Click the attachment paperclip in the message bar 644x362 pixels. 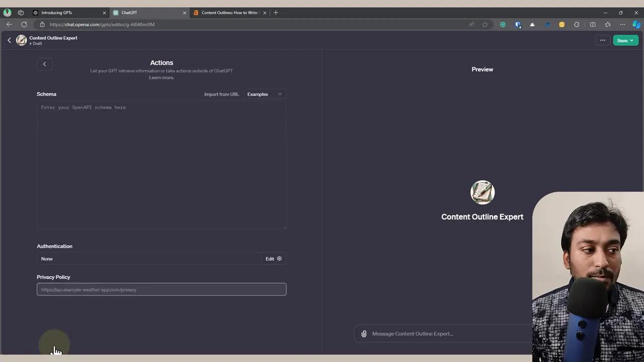[364, 333]
